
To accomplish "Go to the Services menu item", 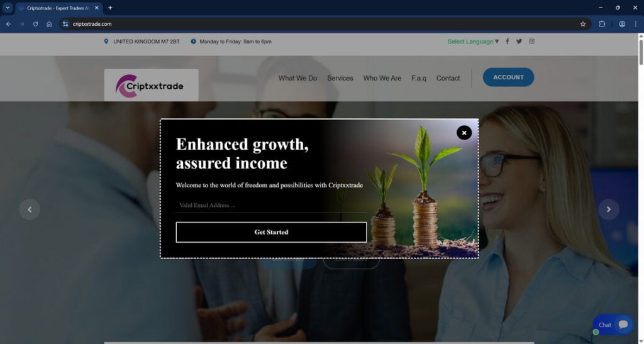I will click(x=340, y=78).
